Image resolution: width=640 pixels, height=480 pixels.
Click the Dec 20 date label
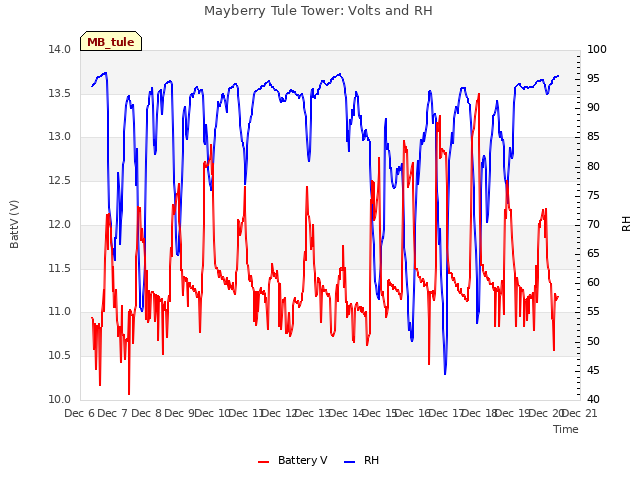pos(546,413)
